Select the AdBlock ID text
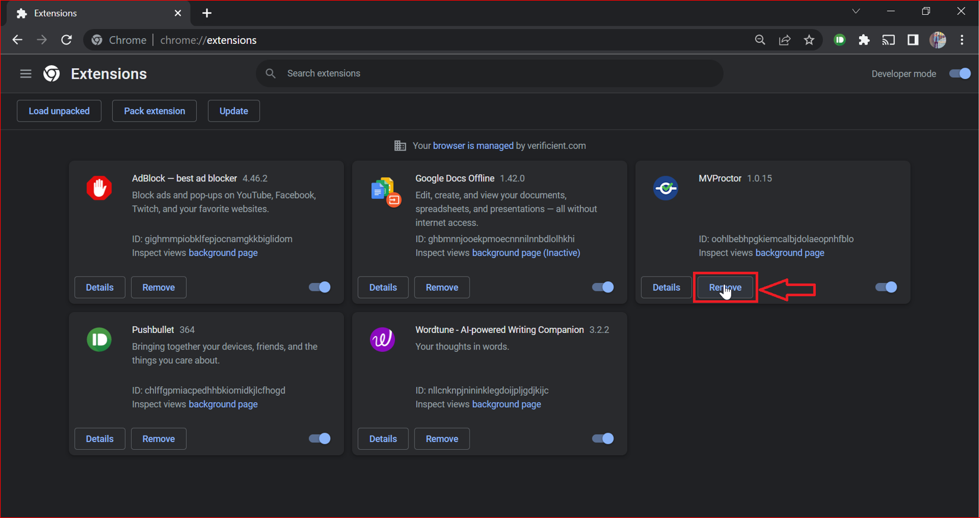 click(212, 239)
